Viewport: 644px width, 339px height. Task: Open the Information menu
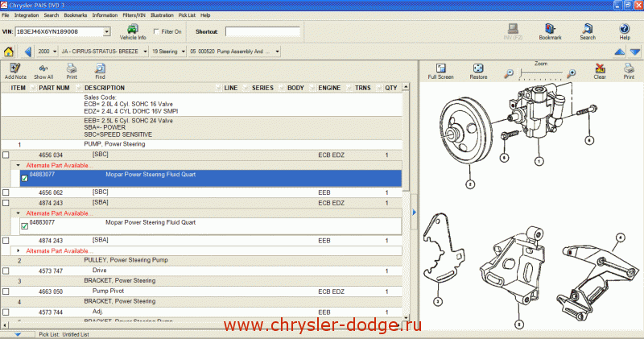pos(105,15)
